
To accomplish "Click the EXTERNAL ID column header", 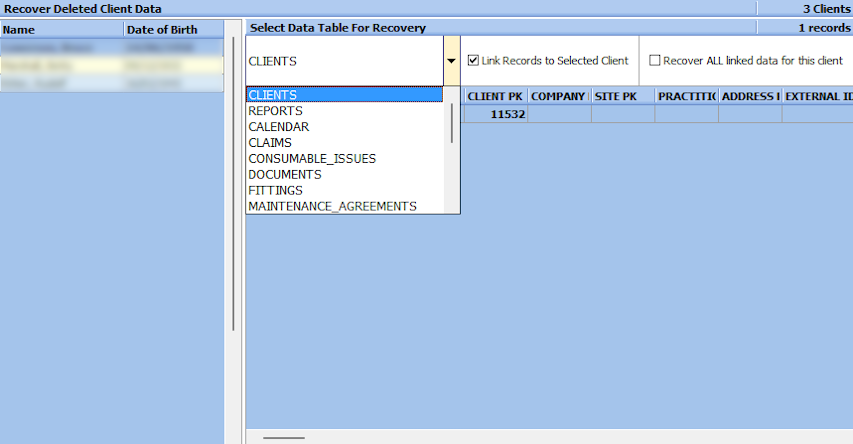I will 818,96.
